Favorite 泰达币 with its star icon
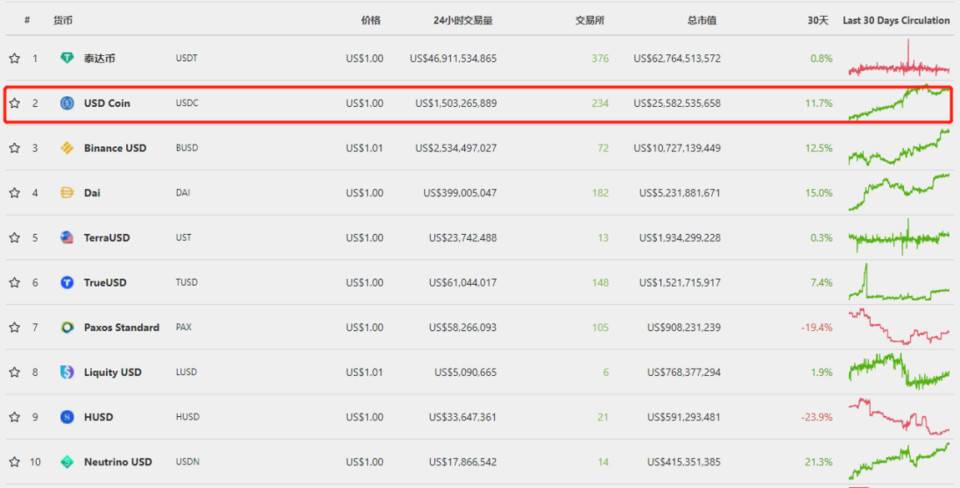Screen dimensions: 960x488 coord(15,58)
